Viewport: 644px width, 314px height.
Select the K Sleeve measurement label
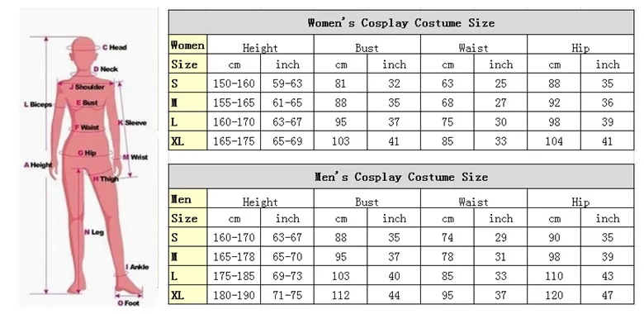point(132,122)
